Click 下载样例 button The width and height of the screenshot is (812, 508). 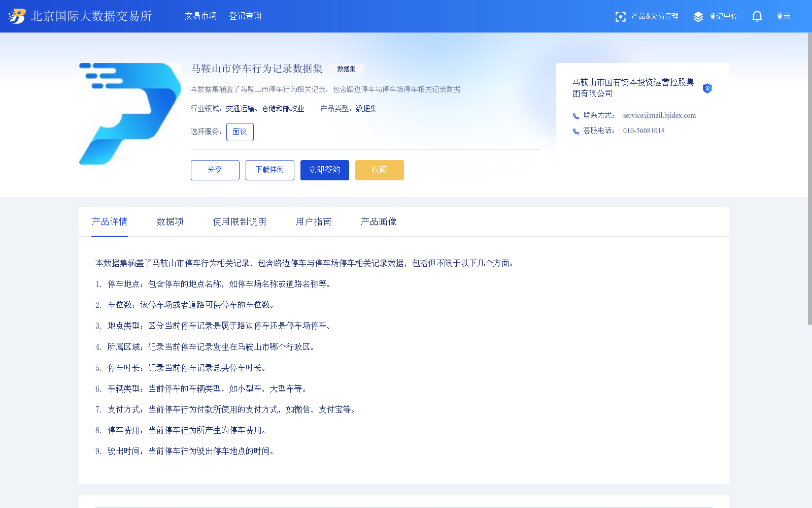(x=270, y=170)
